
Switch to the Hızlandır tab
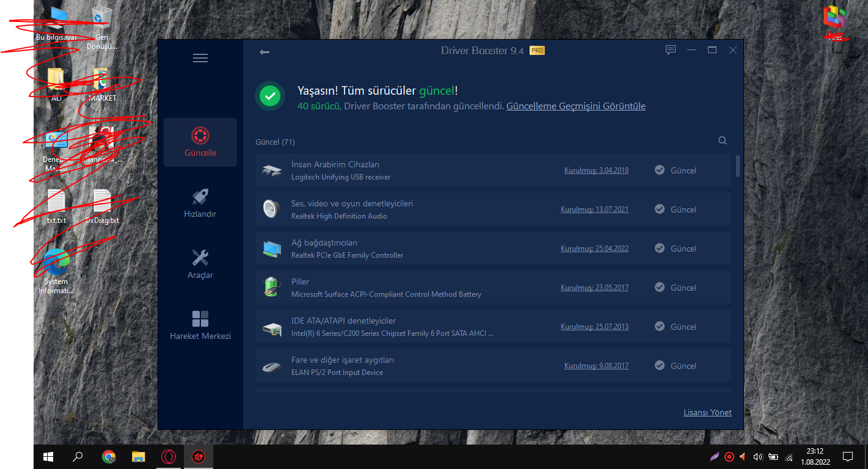tap(200, 203)
